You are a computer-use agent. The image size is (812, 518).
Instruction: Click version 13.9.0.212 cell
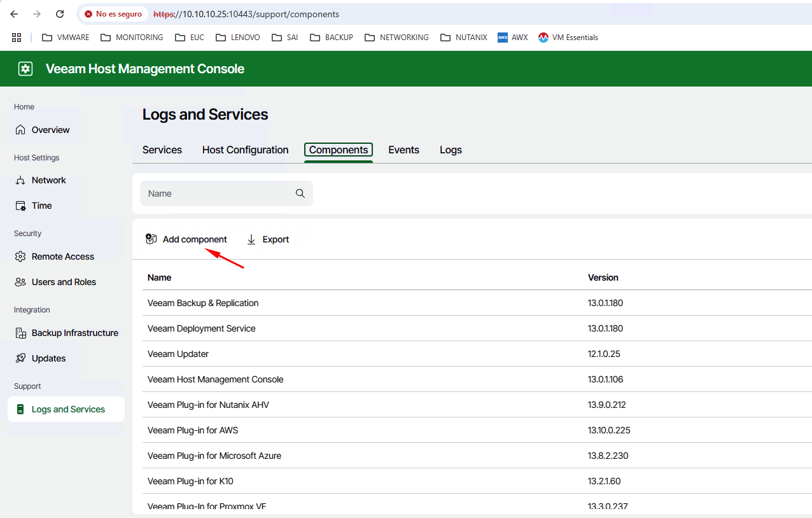(x=607, y=405)
